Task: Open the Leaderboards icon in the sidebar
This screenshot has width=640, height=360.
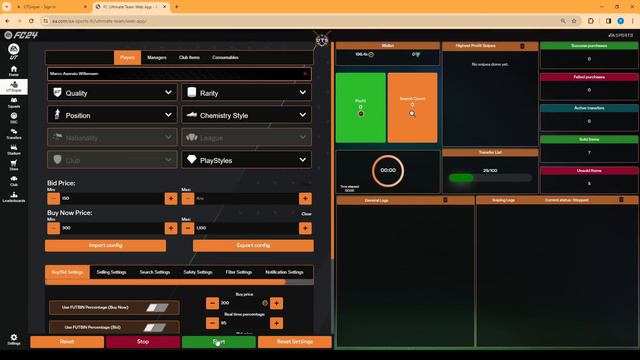Action: pos(13,197)
